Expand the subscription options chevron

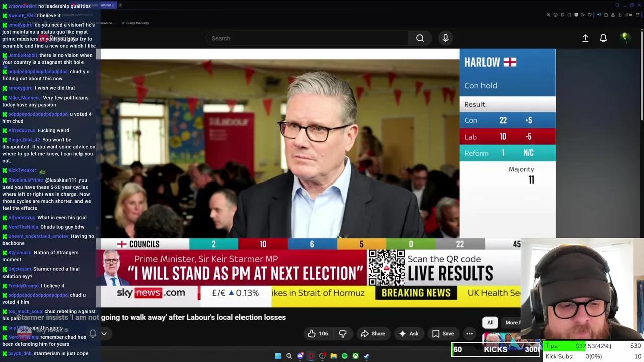coord(104,334)
